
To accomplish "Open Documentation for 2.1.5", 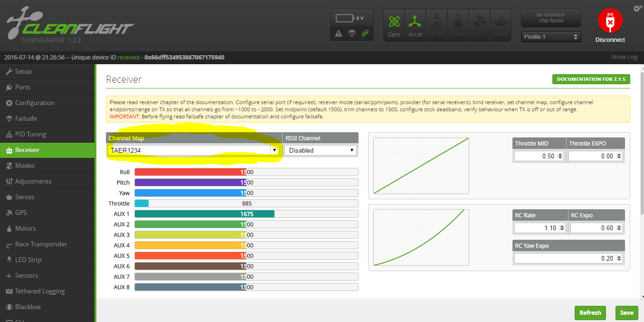I will (x=591, y=79).
